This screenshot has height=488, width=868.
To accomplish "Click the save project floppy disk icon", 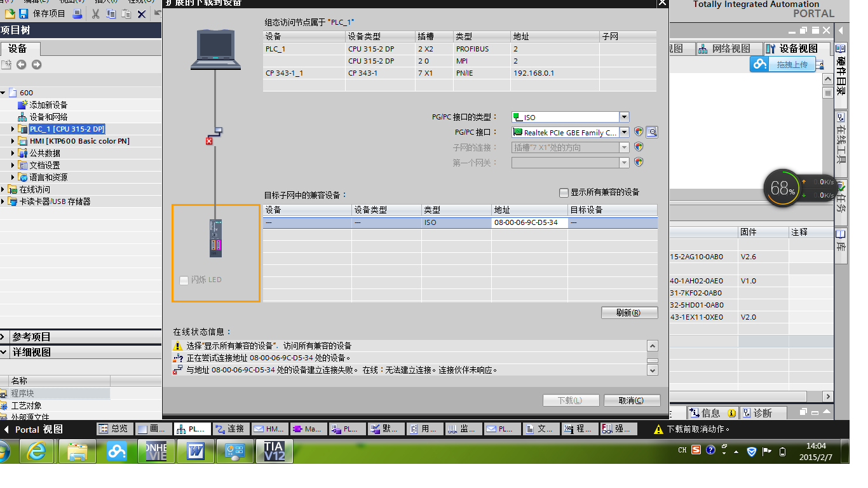I will [x=24, y=13].
